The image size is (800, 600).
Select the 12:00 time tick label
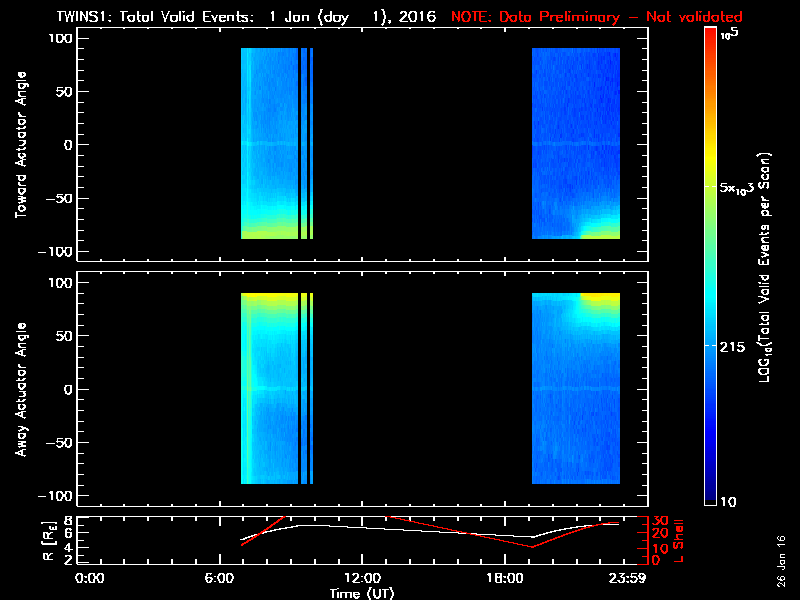[x=361, y=578]
